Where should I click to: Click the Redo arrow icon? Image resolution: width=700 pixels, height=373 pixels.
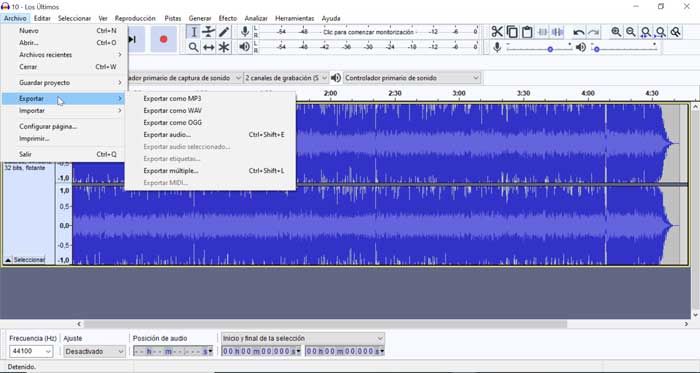pyautogui.click(x=593, y=32)
